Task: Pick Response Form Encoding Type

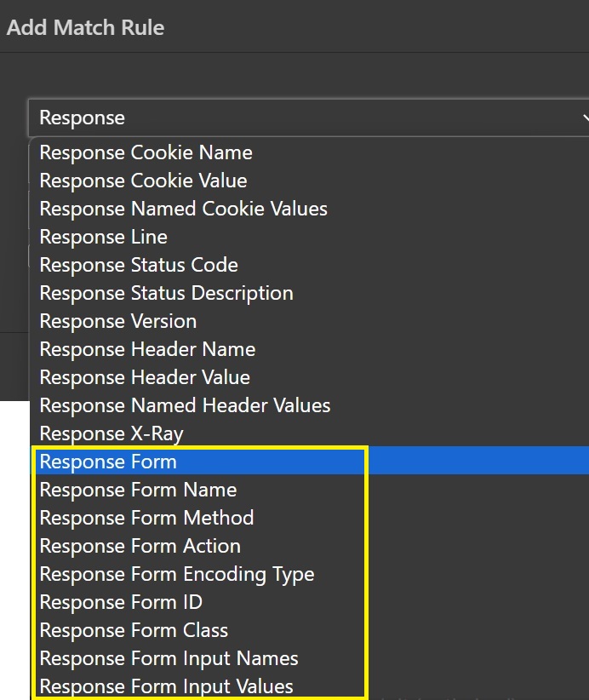Action: pyautogui.click(x=177, y=575)
